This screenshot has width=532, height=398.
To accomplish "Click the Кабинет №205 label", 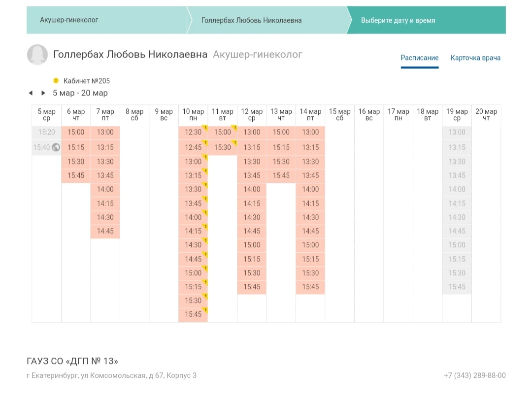I will pos(87,81).
